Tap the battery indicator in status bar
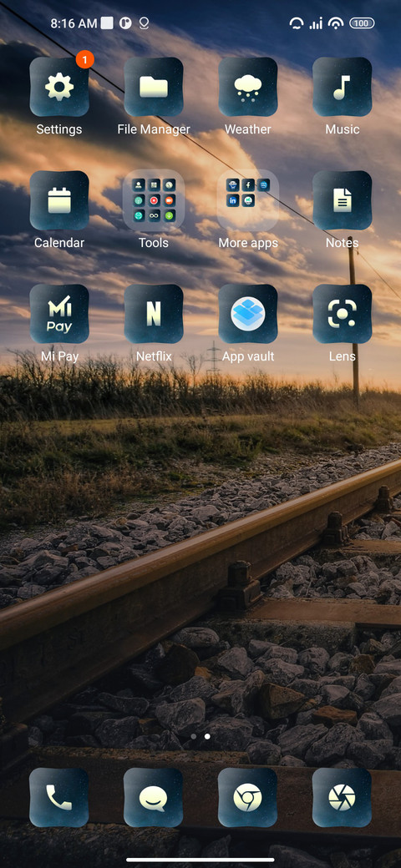Image resolution: width=401 pixels, height=868 pixels. click(x=362, y=23)
